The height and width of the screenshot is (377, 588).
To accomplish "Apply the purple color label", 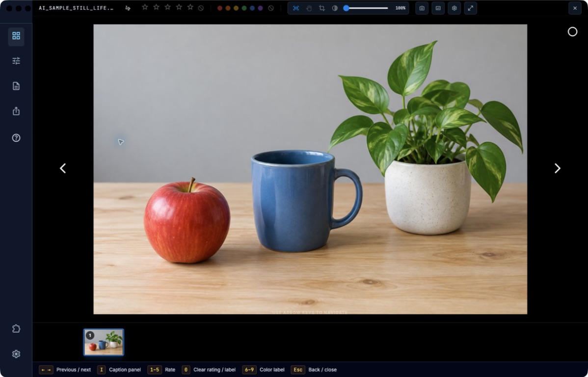I will coord(260,8).
